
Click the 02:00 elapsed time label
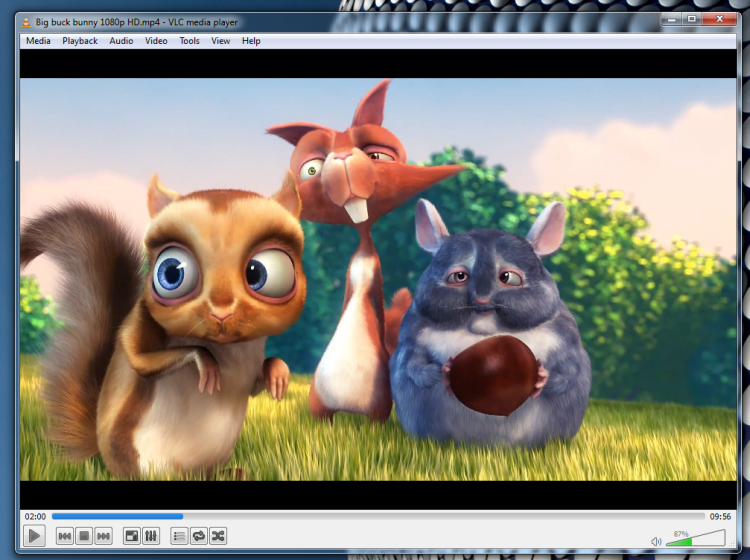(x=35, y=517)
